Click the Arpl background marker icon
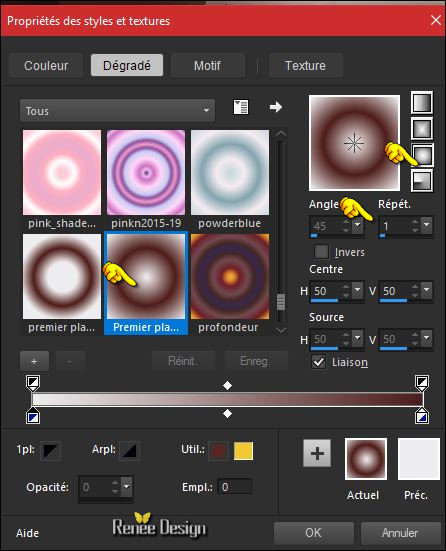The image size is (446, 551). pos(129,450)
